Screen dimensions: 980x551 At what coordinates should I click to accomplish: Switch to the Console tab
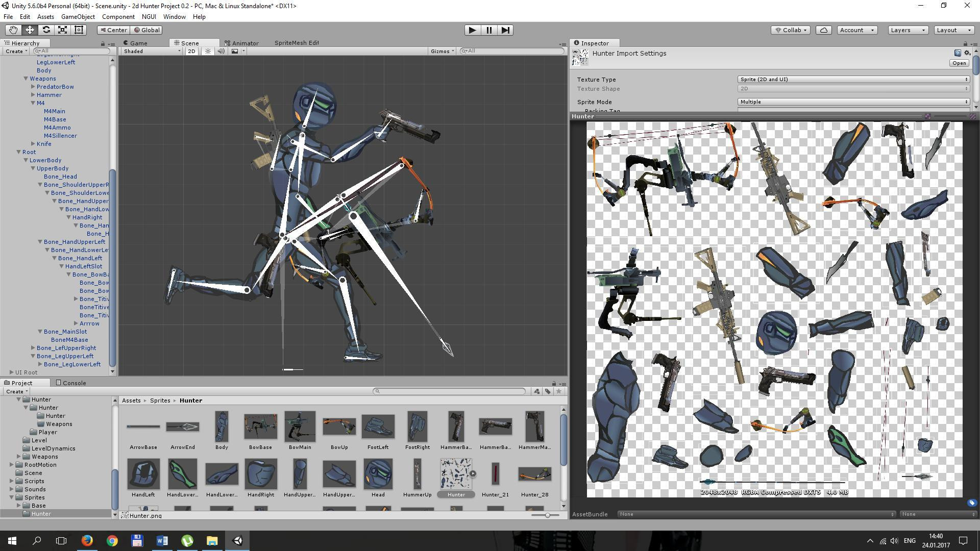[x=70, y=383]
